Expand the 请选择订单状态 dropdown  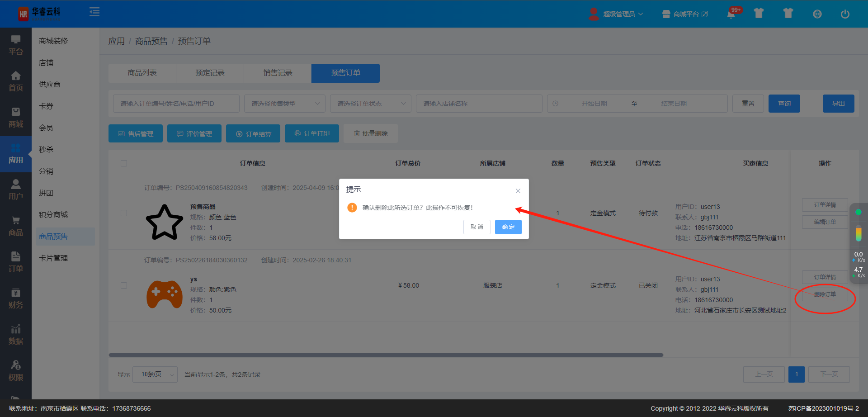click(370, 104)
